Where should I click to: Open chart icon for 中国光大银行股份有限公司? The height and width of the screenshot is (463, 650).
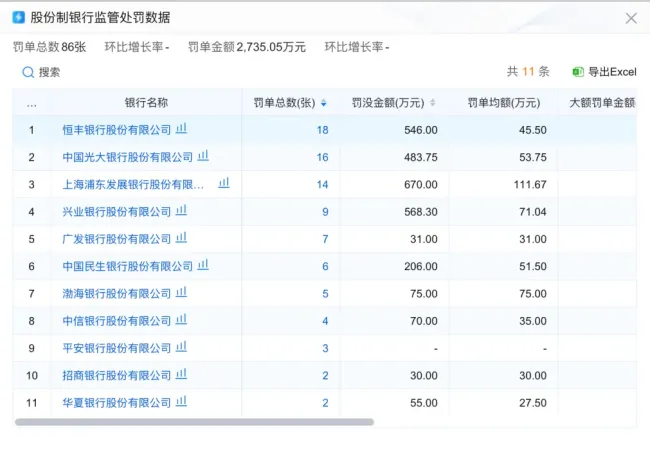[203, 156]
